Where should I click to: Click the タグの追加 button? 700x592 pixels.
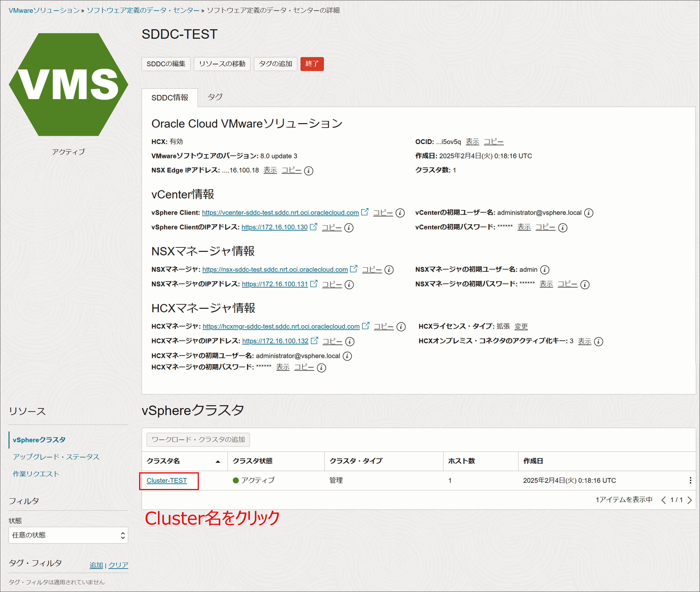coord(275,64)
